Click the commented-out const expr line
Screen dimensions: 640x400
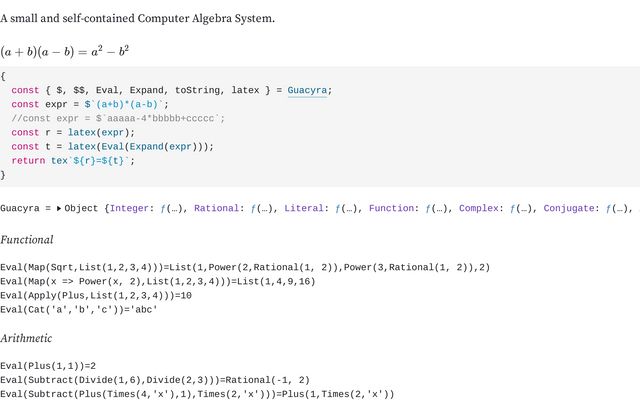[x=118, y=118]
